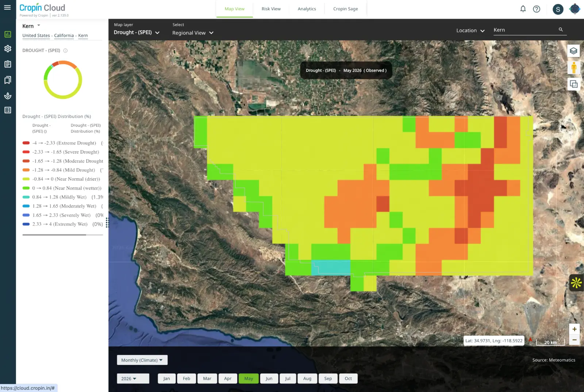
Task: Activate the street view pegman icon
Action: (573, 67)
